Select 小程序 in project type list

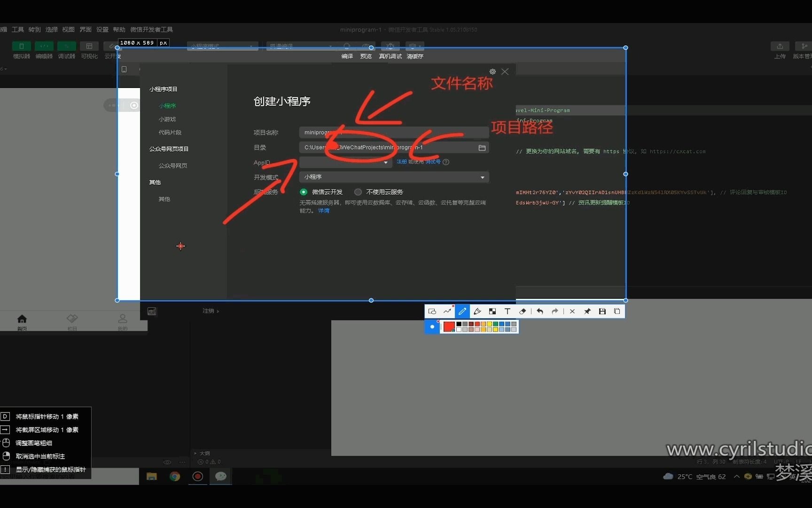(167, 106)
